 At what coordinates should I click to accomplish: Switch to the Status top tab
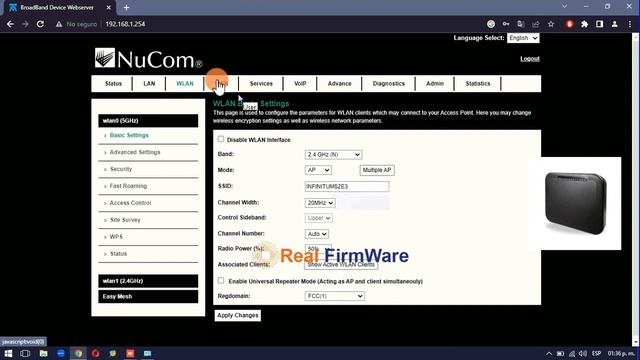tap(113, 84)
